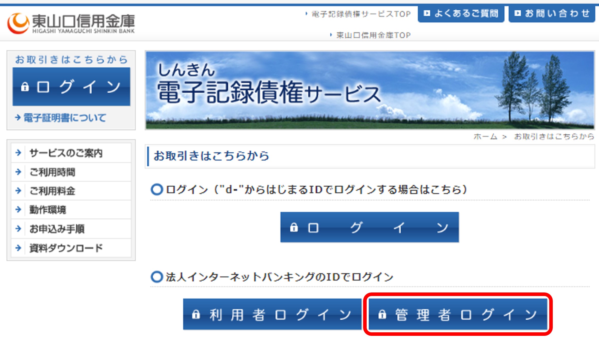Open ご利用時間 menu item

(52, 172)
